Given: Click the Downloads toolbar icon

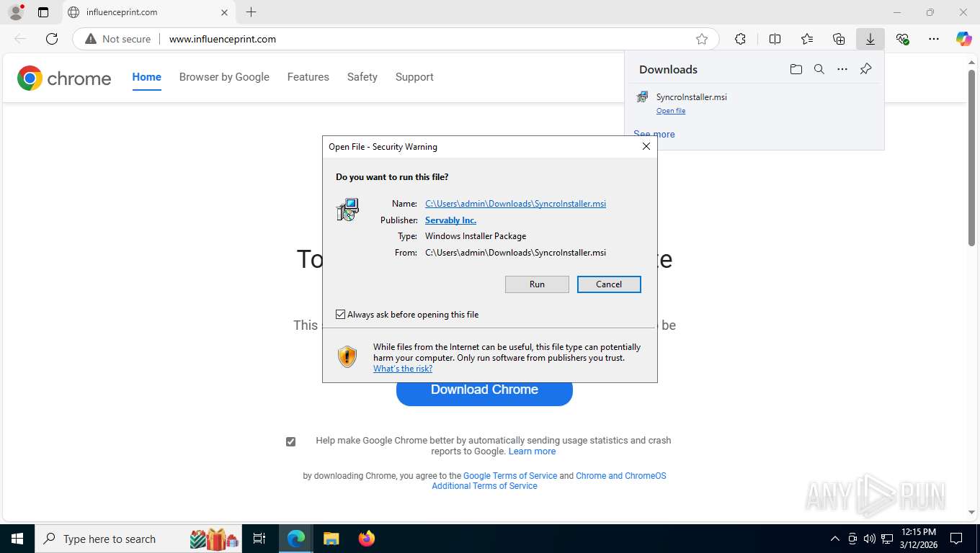Looking at the screenshot, I should [x=870, y=39].
